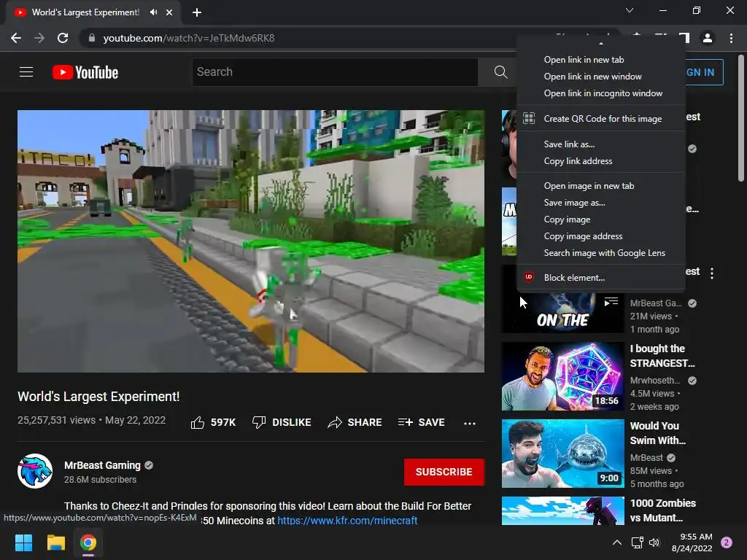The height and width of the screenshot is (560, 747).
Task: Click the red SUBSCRIBE button
Action: point(444,472)
